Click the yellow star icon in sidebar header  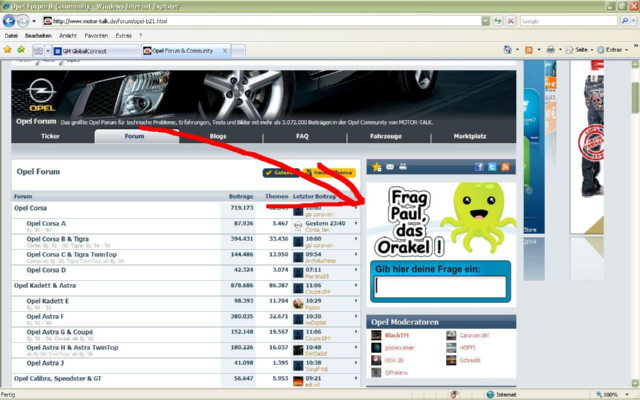pyautogui.click(x=377, y=167)
